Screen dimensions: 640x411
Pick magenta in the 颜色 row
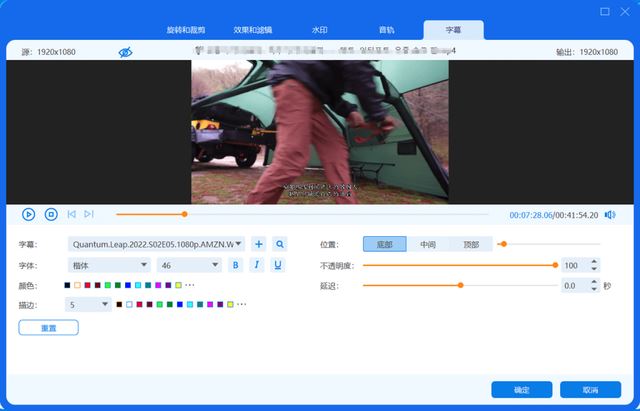158,285
